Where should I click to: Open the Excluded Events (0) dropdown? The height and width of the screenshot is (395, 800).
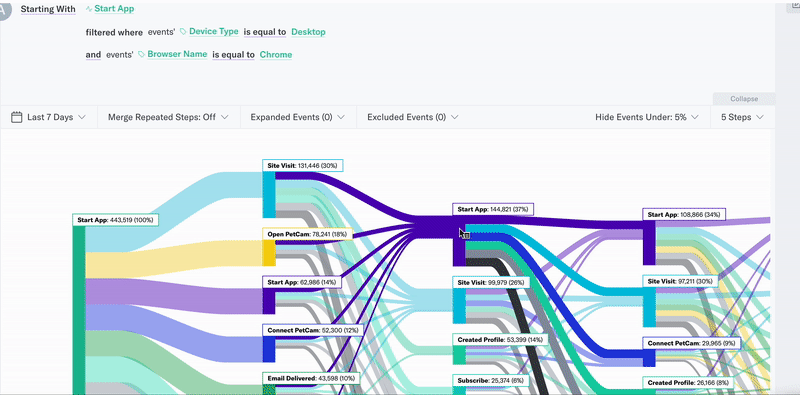point(413,117)
